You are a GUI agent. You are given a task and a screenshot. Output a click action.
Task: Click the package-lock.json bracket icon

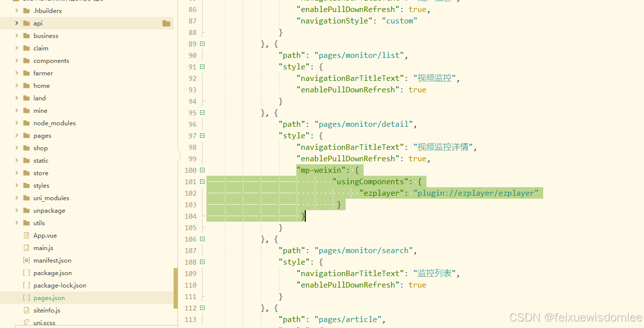26,285
